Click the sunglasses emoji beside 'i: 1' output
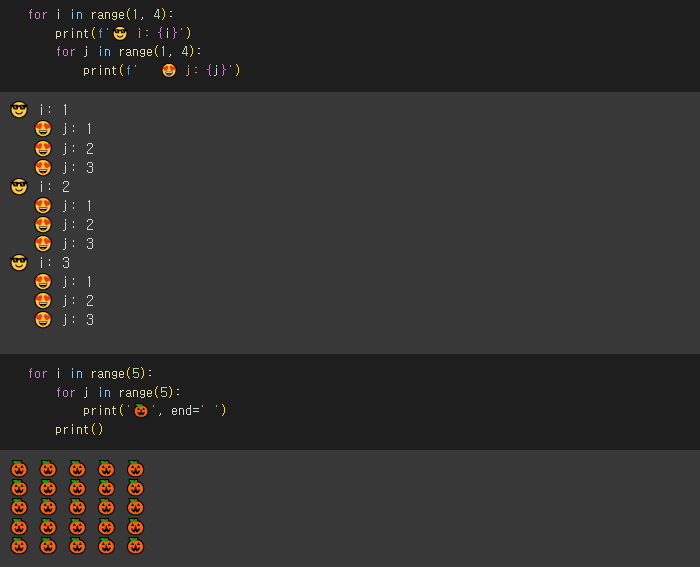 19,110
